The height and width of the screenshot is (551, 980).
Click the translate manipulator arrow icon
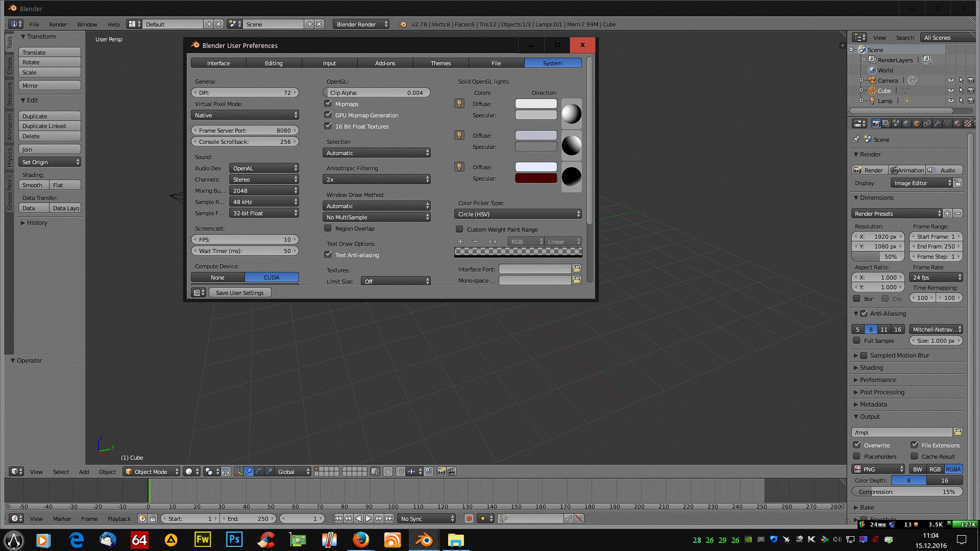(x=249, y=471)
